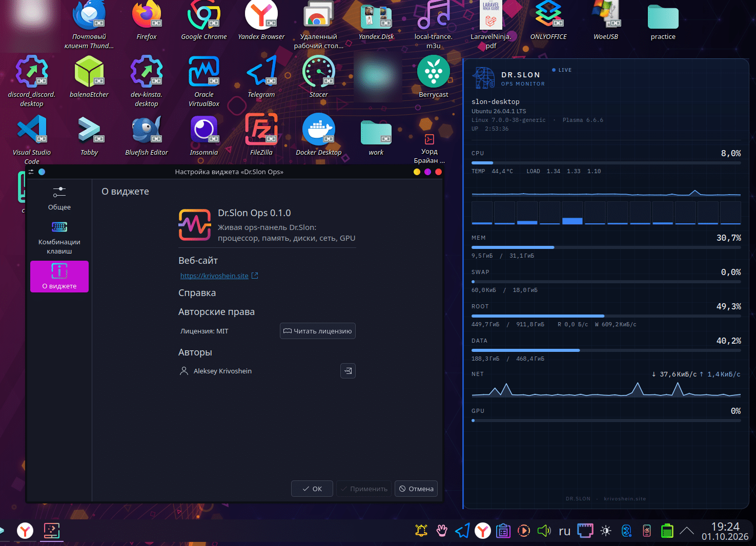Switch to Комбинации клавиш section
The image size is (756, 546).
[59, 238]
